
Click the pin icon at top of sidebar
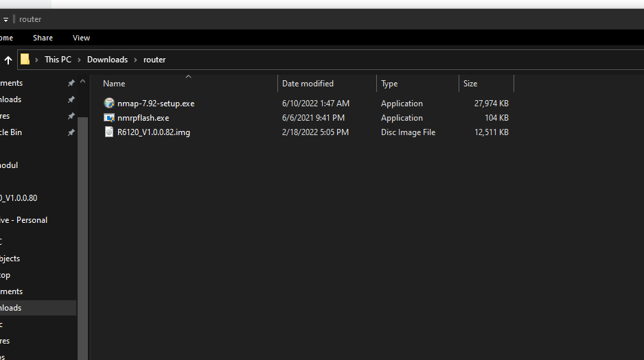pos(71,83)
